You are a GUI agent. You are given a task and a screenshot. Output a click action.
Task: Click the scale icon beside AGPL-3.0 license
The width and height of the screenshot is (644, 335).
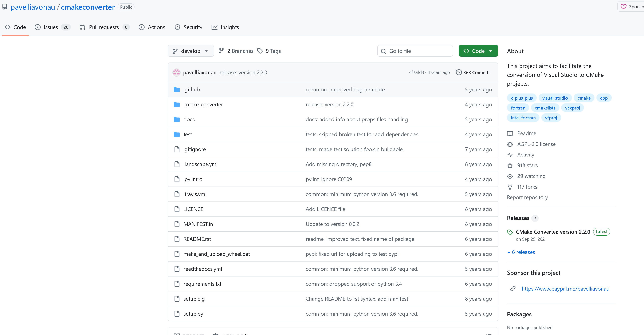point(510,144)
